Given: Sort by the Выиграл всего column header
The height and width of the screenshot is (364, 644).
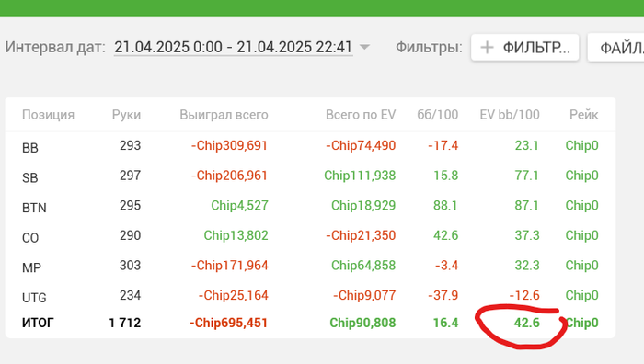Looking at the screenshot, I should point(224,115).
